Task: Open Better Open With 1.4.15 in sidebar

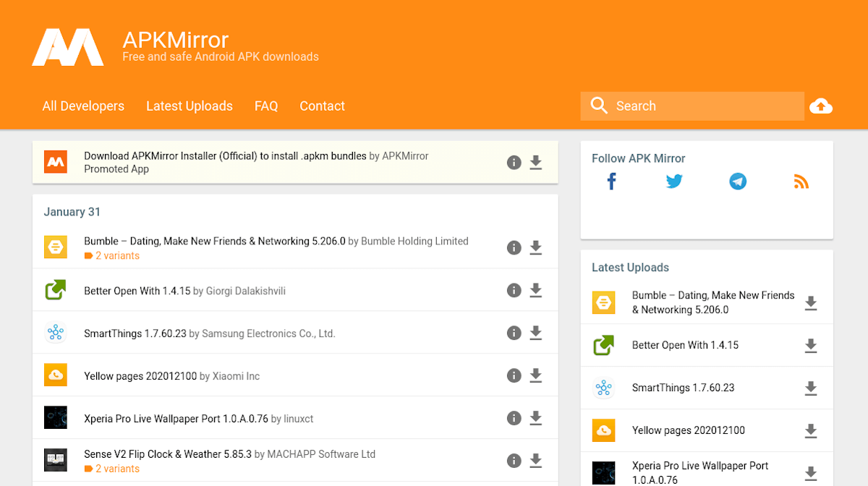Action: pyautogui.click(x=685, y=345)
